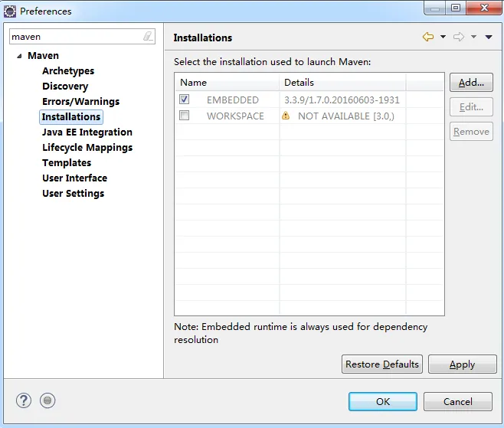Uncheck the EMBEDDED installation checkbox
504x428 pixels.
click(x=184, y=100)
